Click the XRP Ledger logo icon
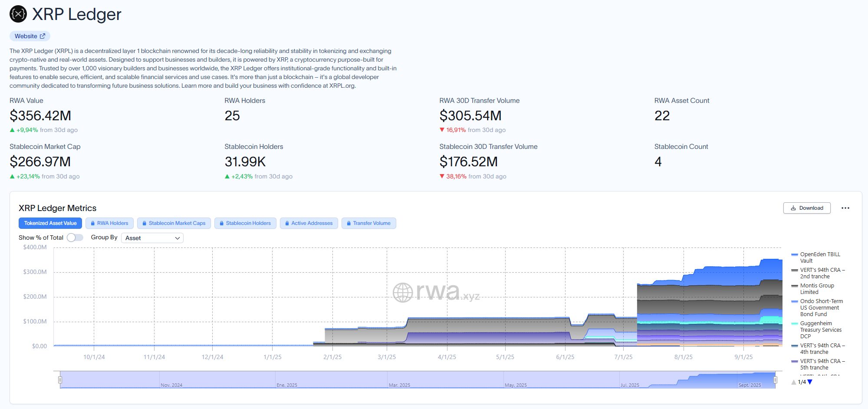 (18, 14)
